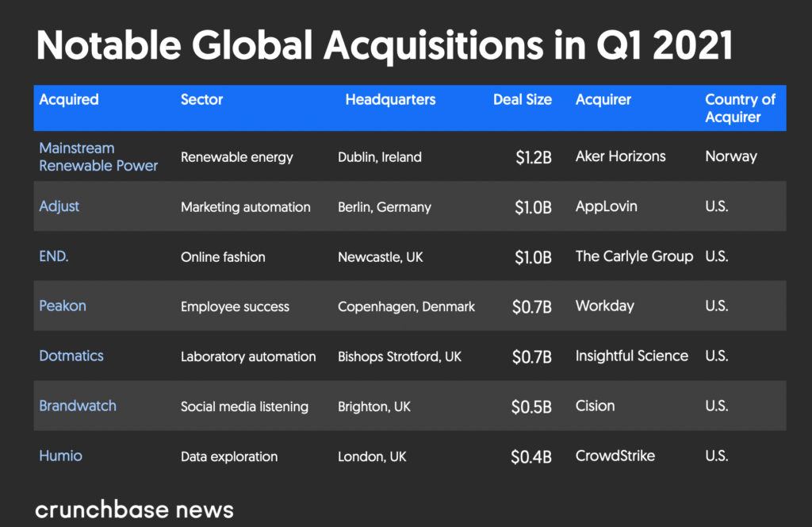Click the Renewable energy sector cell

tap(236, 157)
